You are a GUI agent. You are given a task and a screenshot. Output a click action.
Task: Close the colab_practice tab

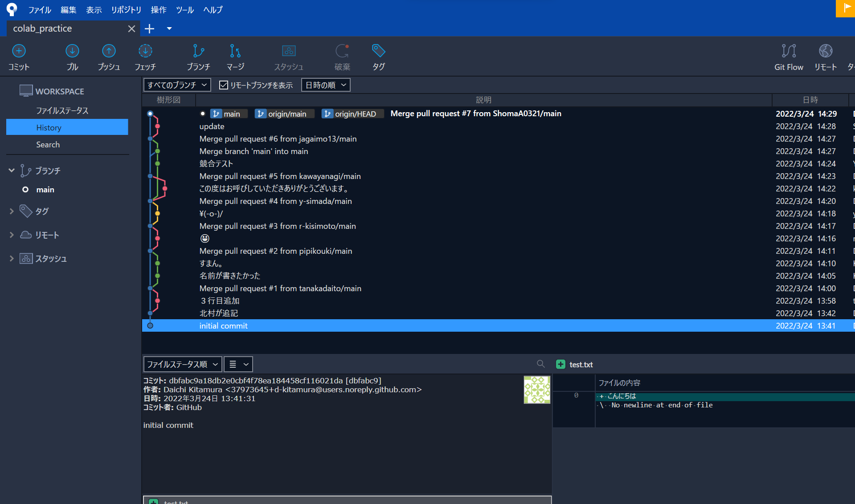[x=131, y=28]
